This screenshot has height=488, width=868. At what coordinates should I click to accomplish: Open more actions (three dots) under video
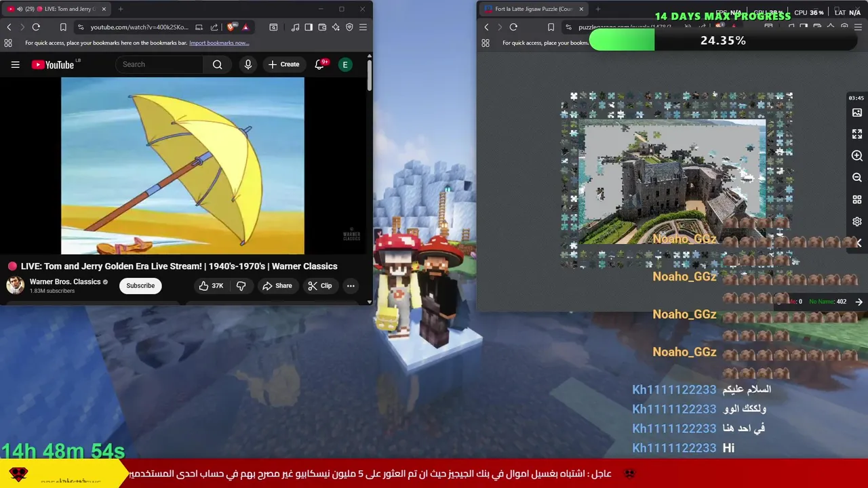pyautogui.click(x=351, y=286)
